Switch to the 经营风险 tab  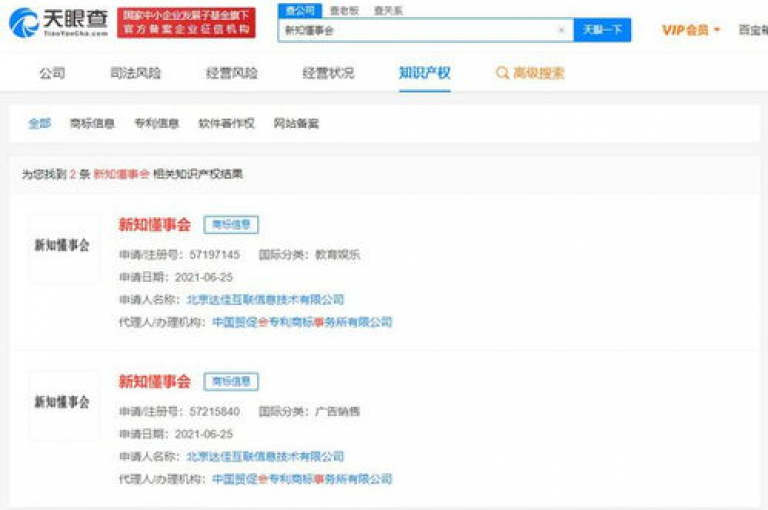click(232, 73)
